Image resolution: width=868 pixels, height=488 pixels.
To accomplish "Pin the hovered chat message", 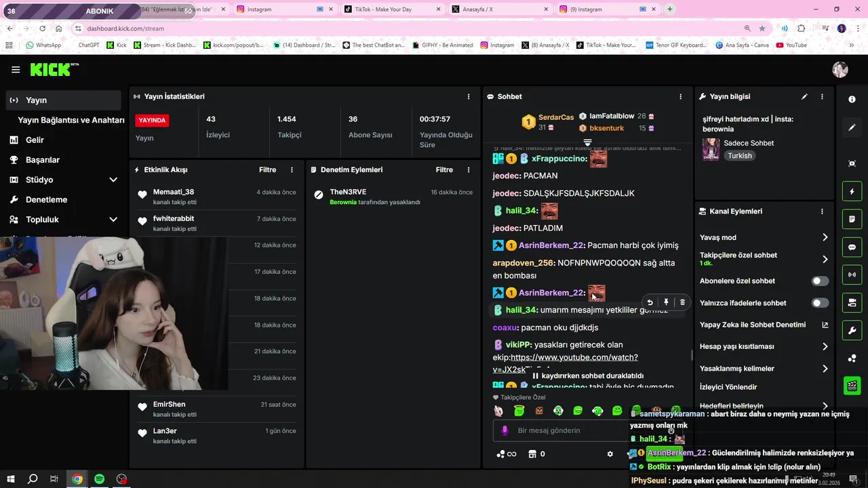I will coord(666,302).
